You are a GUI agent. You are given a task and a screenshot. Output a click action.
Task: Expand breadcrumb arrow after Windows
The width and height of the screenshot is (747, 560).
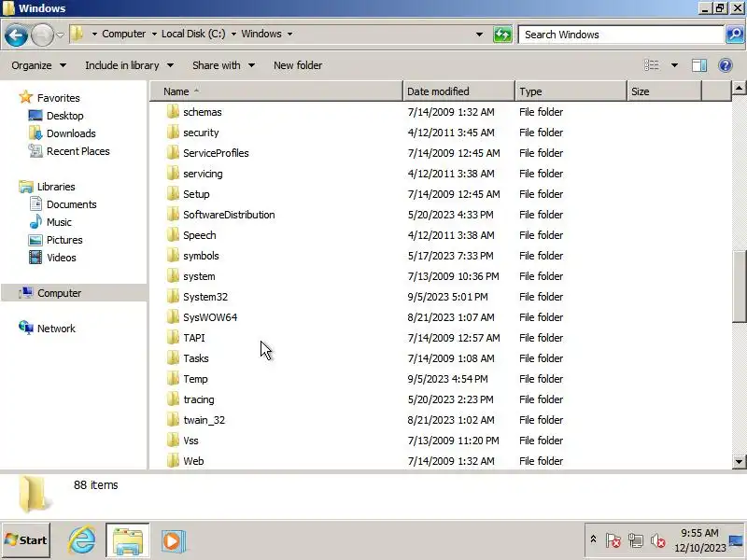pyautogui.click(x=289, y=34)
